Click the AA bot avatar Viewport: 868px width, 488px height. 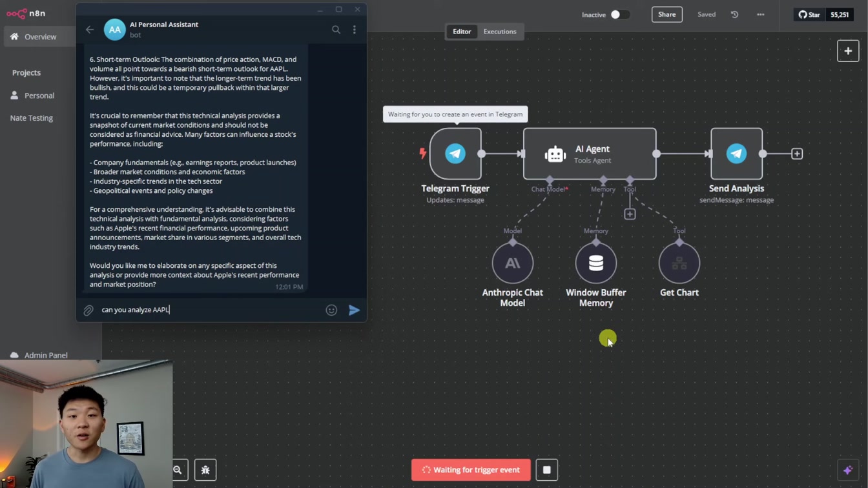pyautogui.click(x=114, y=30)
